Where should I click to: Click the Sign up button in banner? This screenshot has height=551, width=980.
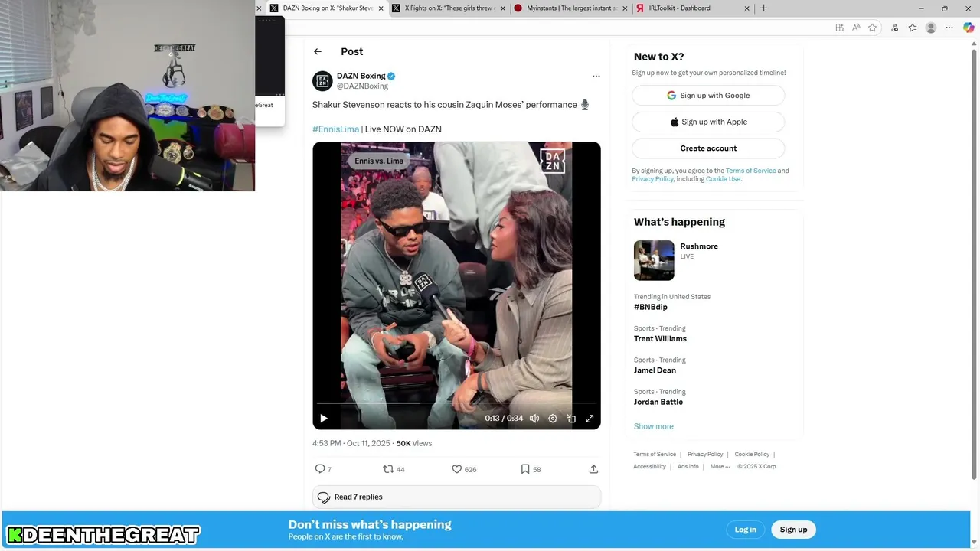point(793,530)
